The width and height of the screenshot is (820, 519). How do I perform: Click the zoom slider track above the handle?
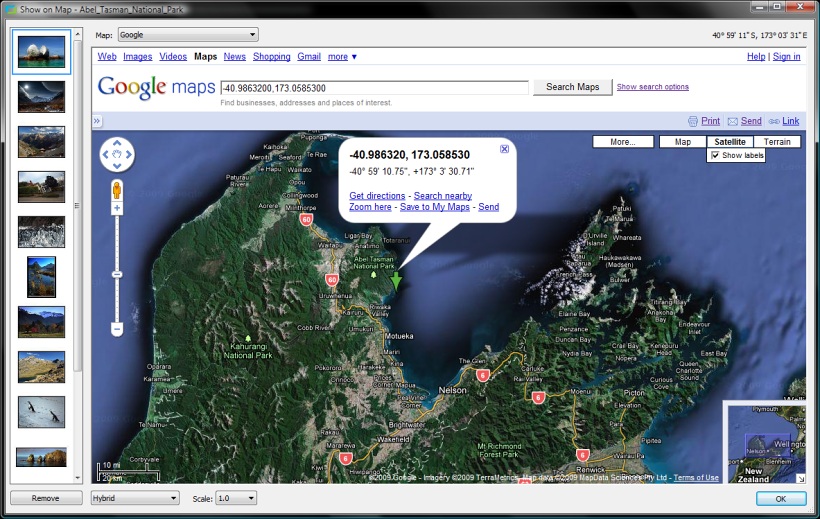(117, 243)
